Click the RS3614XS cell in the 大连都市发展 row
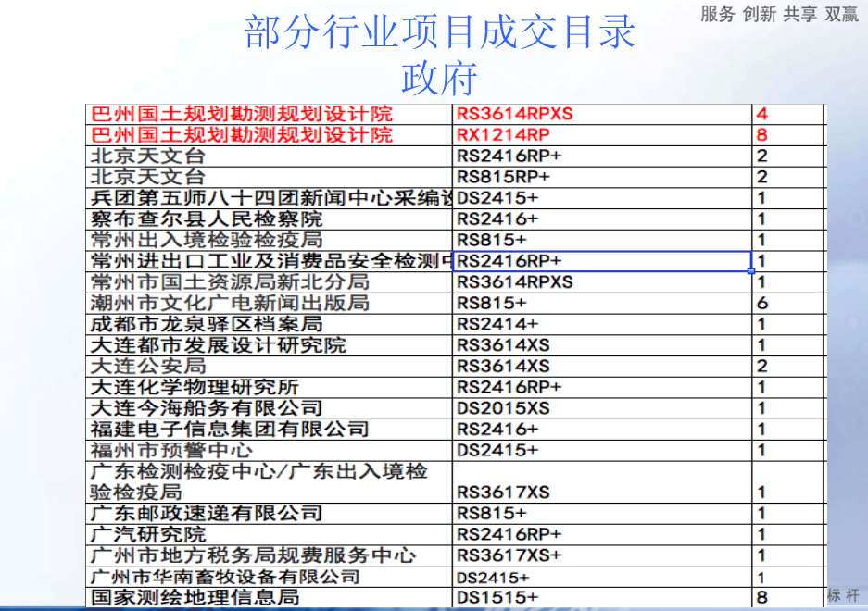Image resolution: width=868 pixels, height=611 pixels. coord(602,345)
